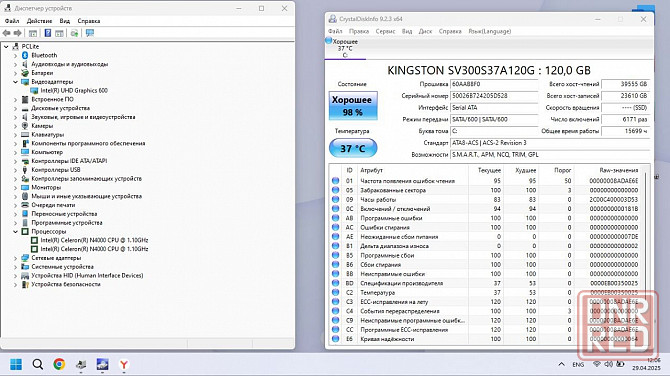Click the status circle for attribute 09 Часы работы

tap(335, 200)
